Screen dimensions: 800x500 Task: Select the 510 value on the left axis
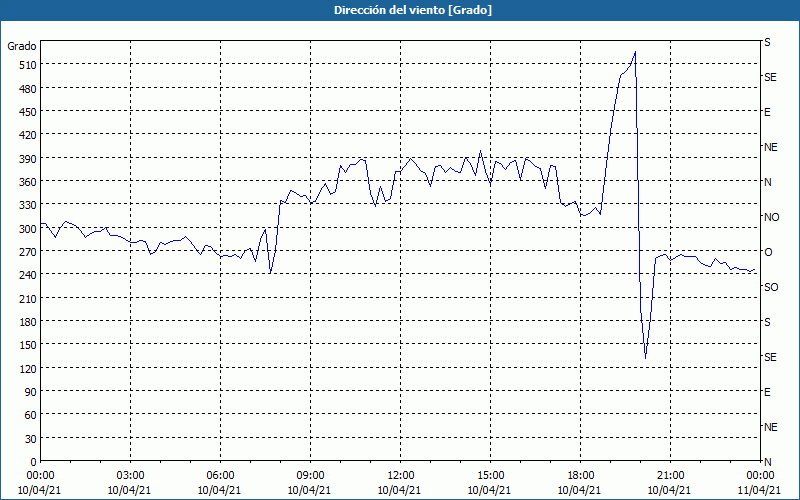point(28,65)
